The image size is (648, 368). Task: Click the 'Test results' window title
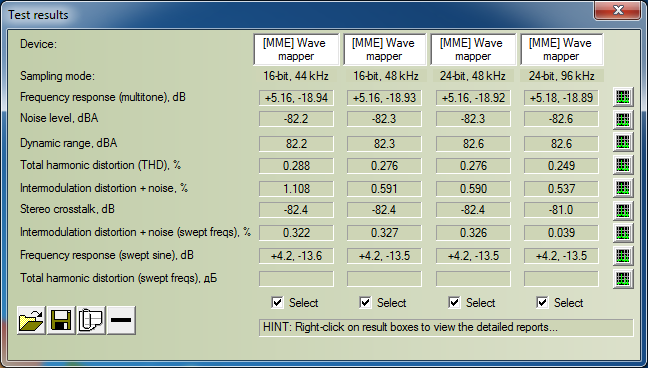pyautogui.click(x=38, y=15)
